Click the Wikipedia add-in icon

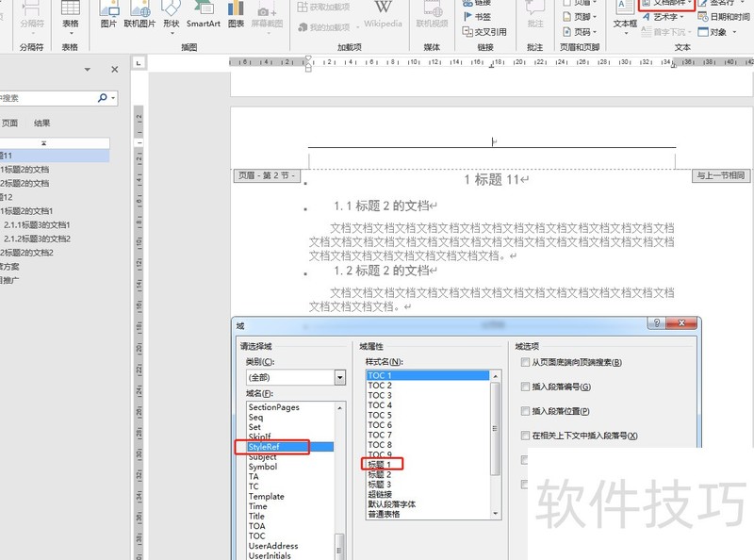(x=382, y=14)
